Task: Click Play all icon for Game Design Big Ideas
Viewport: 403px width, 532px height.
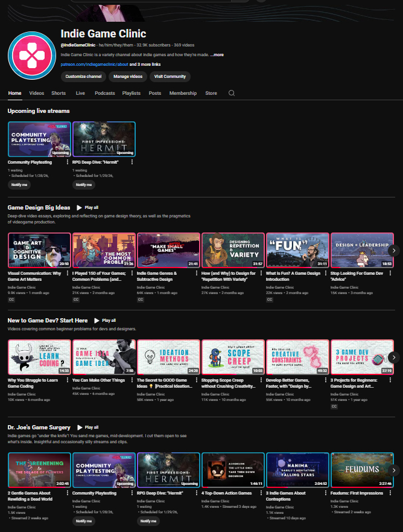Action: (80, 207)
